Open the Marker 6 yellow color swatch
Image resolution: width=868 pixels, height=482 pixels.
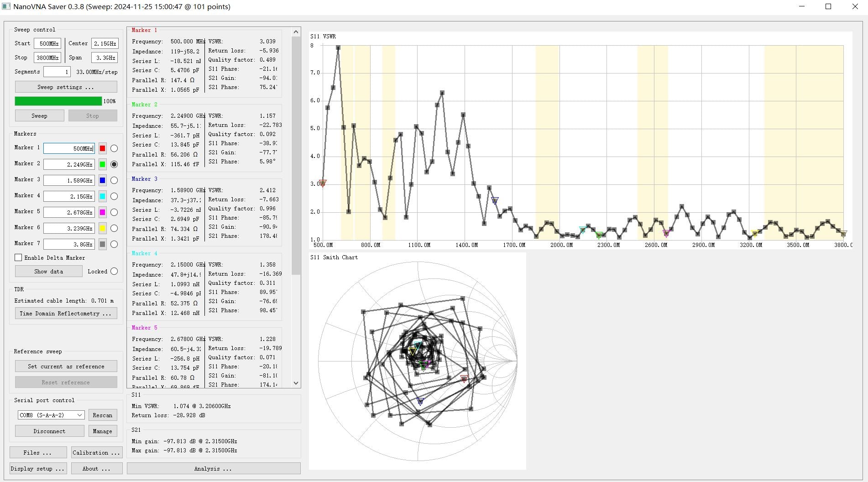coord(103,228)
